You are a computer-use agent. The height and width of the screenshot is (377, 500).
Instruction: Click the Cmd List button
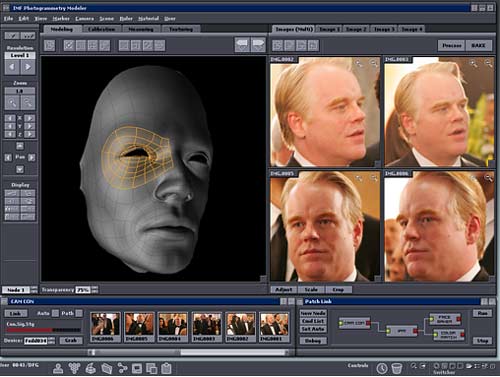click(x=313, y=321)
